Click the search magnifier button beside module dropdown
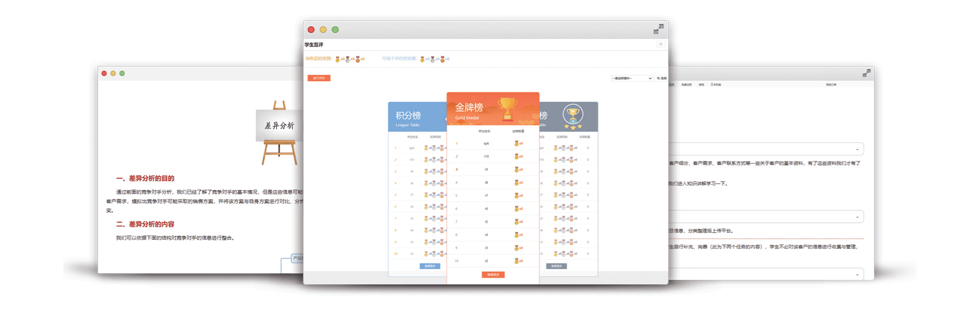This screenshot has width=980, height=314. [662, 78]
